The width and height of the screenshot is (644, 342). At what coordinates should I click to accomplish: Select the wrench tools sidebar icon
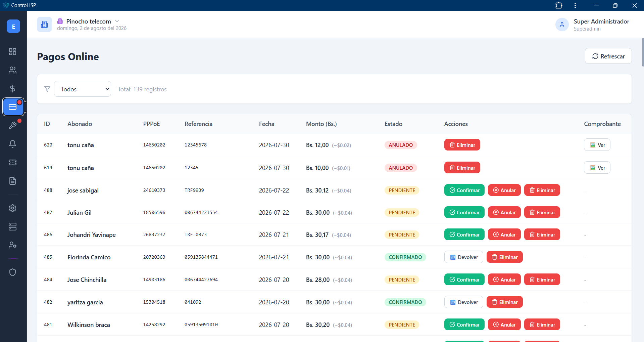[x=12, y=125]
